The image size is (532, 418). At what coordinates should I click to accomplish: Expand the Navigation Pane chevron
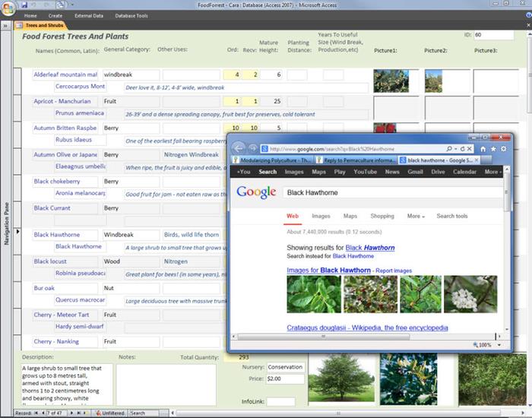coord(6,26)
